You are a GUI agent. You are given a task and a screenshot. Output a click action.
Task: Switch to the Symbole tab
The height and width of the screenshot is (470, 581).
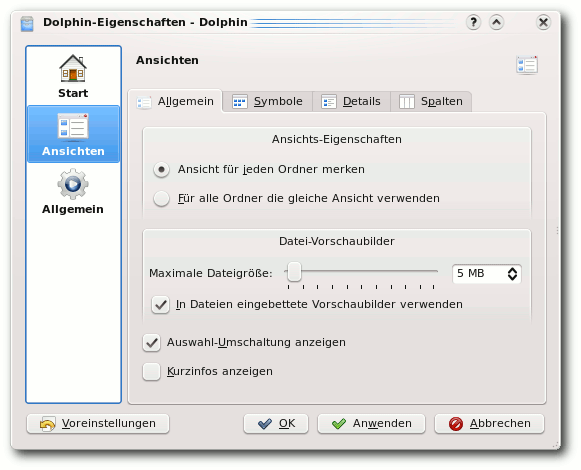(x=268, y=101)
